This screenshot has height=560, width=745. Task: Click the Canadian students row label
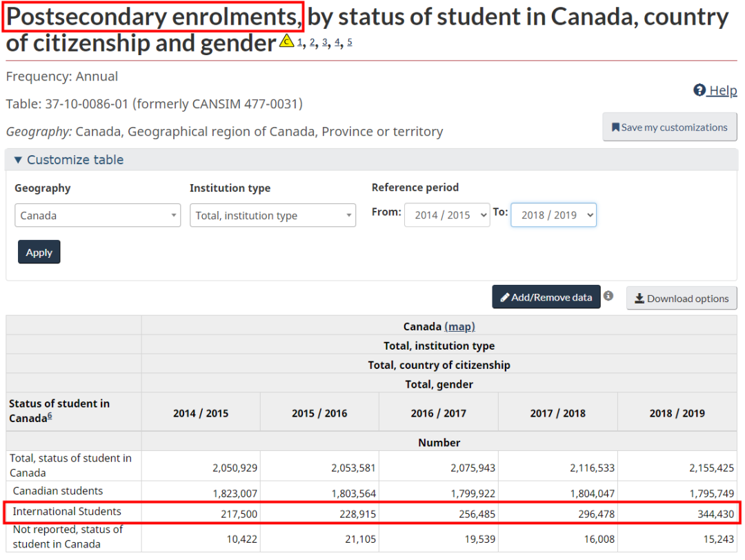tap(58, 491)
